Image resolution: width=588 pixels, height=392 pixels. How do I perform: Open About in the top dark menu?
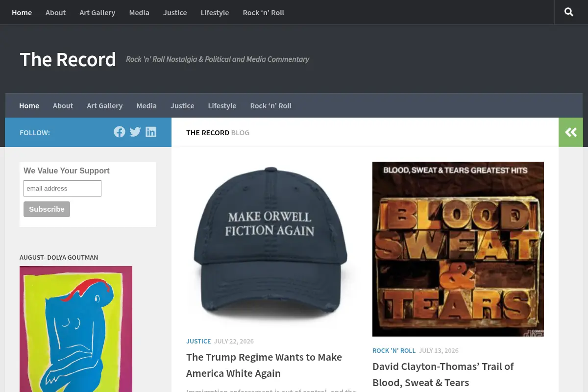pyautogui.click(x=55, y=12)
